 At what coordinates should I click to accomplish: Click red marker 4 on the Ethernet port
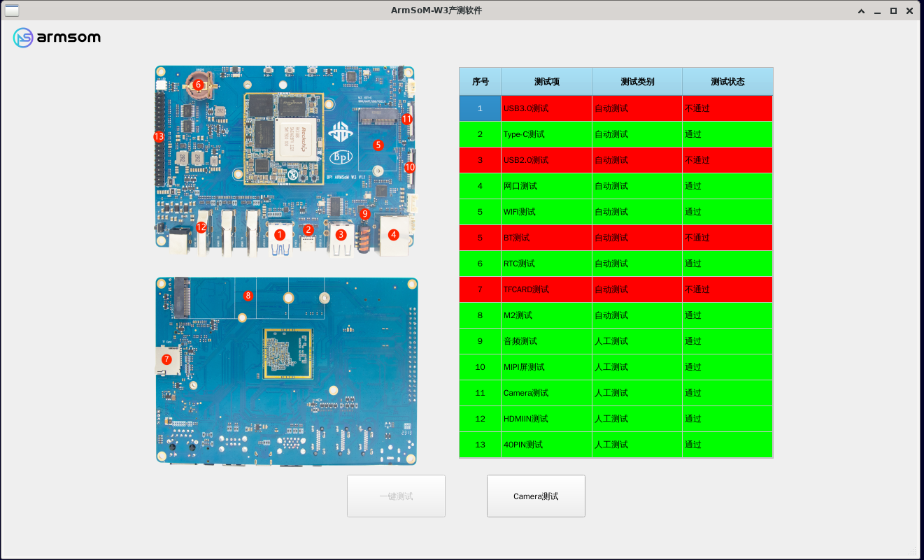(x=394, y=235)
